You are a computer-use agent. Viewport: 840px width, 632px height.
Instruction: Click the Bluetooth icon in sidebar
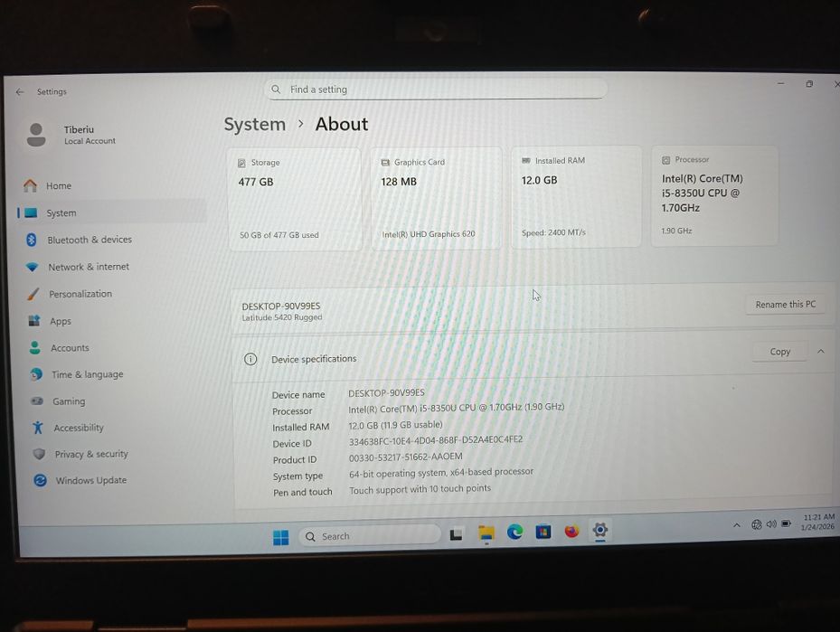tap(32, 240)
